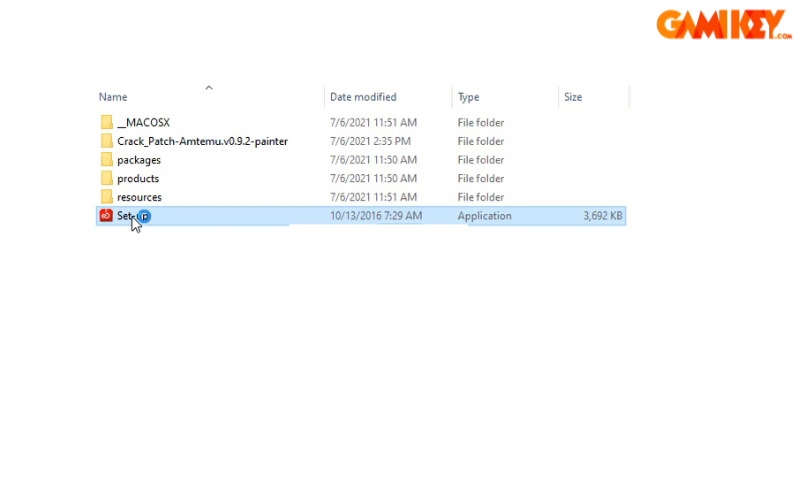Click the File folder type of resources
Image resolution: width=800 pixels, height=500 pixels.
coord(480,197)
